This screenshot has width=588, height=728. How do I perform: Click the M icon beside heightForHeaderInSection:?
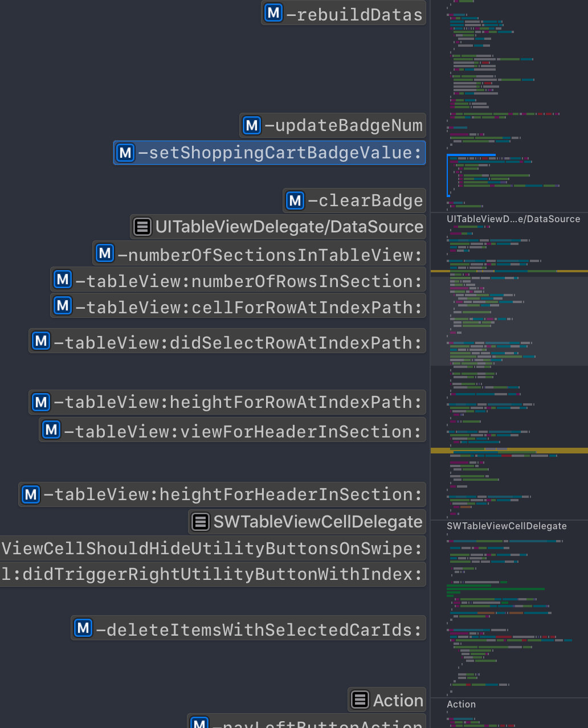click(31, 494)
